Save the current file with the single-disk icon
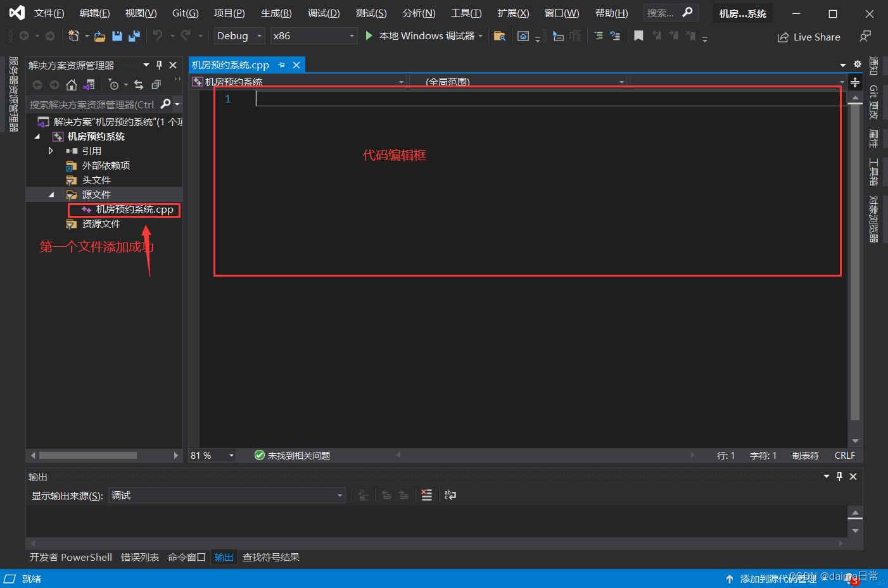 tap(117, 36)
